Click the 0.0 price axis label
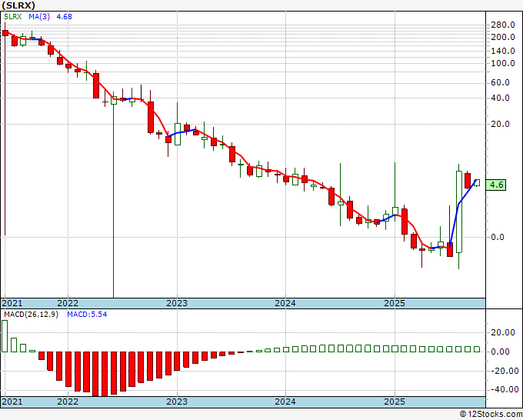 point(498,237)
